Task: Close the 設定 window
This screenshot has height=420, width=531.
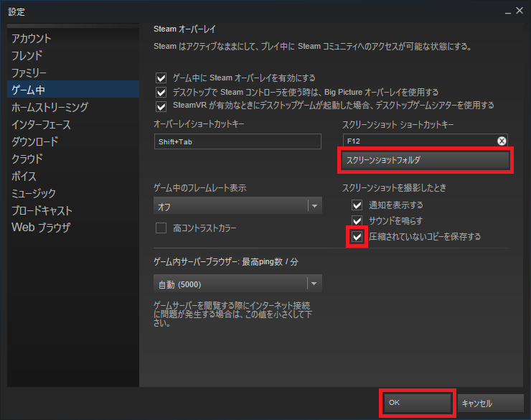Action: [520, 11]
